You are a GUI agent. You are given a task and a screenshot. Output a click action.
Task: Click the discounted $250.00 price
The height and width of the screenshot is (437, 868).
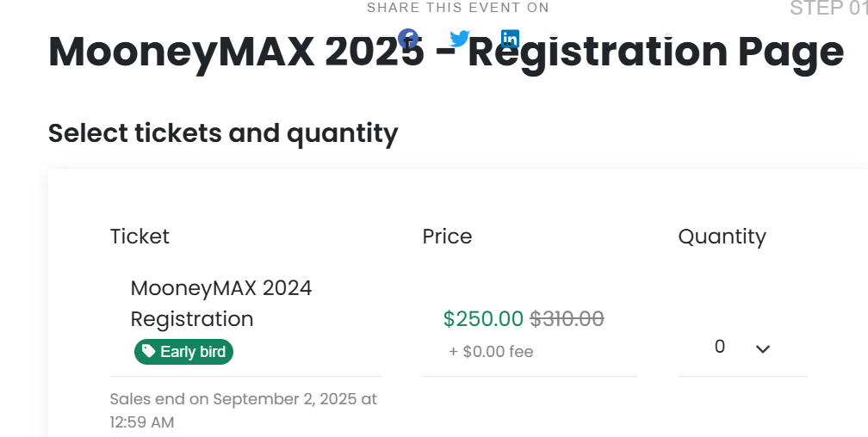[483, 319]
